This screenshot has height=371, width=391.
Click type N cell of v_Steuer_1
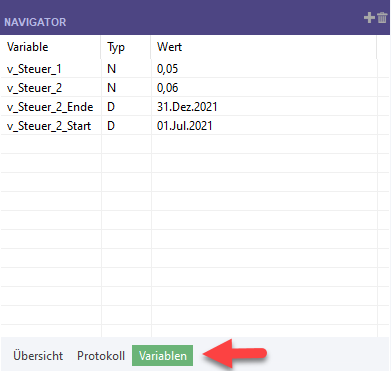[126, 69]
